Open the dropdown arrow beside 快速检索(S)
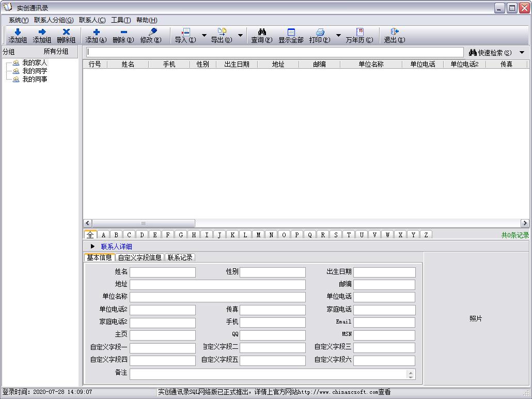This screenshot has height=399, width=532. tap(522, 52)
